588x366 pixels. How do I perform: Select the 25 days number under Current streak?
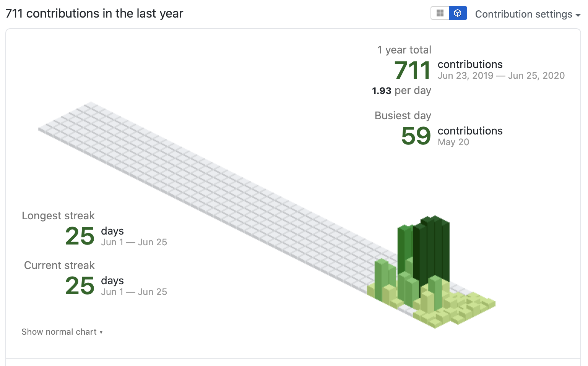pyautogui.click(x=80, y=286)
